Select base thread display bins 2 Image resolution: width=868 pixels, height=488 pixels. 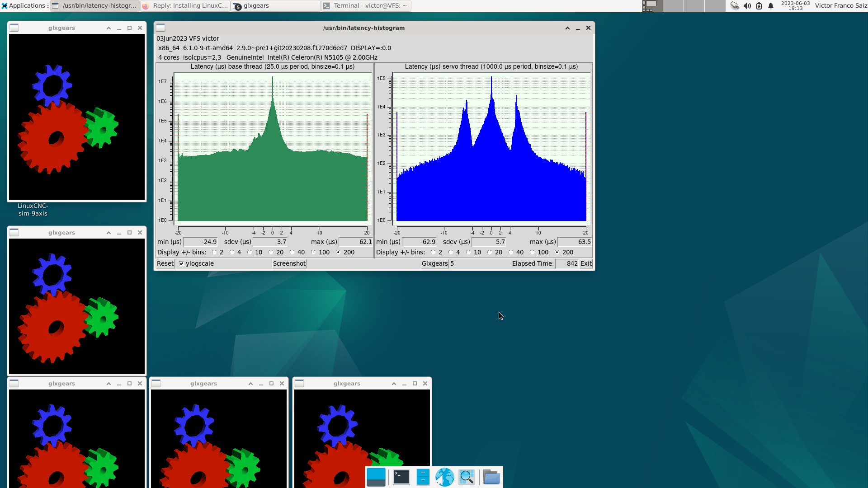tap(214, 252)
